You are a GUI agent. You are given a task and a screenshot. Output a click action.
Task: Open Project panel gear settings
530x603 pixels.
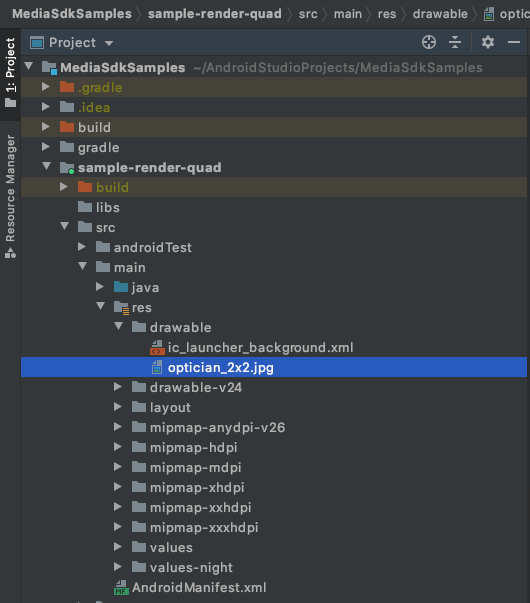(x=488, y=42)
